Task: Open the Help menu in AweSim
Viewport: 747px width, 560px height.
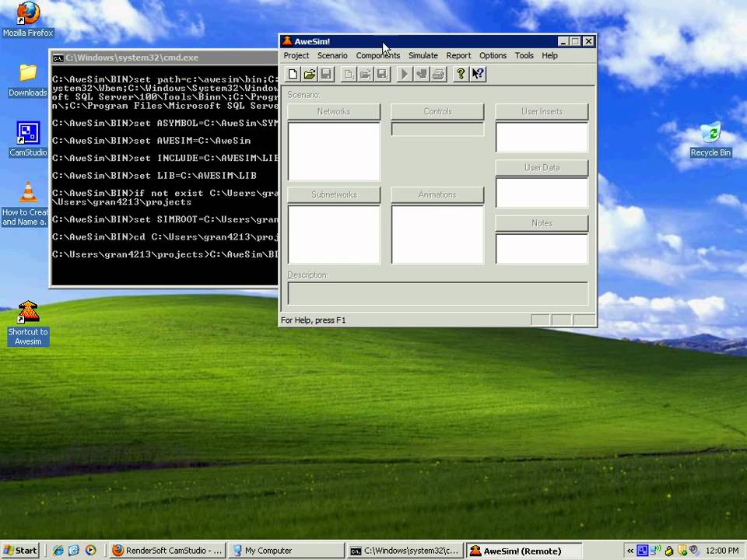Action: tap(549, 56)
